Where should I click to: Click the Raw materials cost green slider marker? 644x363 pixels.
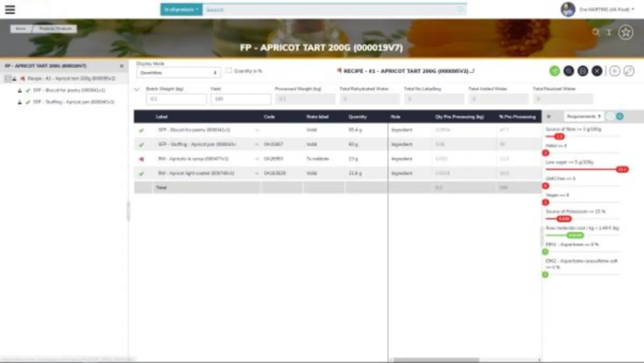(575, 235)
